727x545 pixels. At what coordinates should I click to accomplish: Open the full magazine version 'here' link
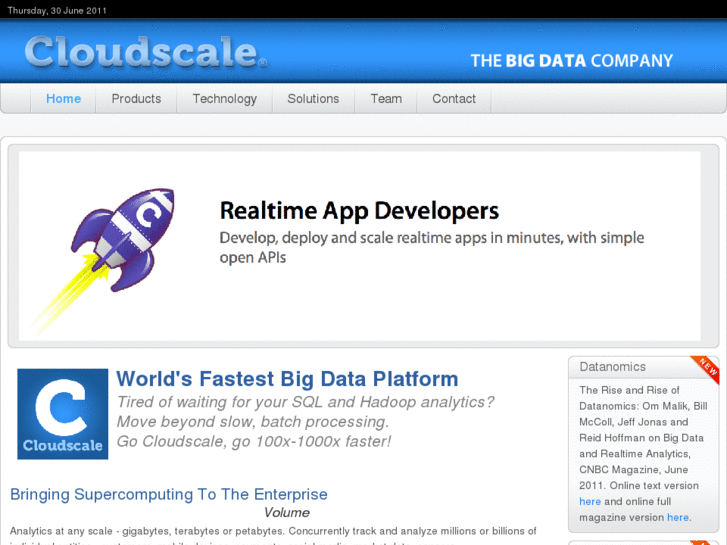pyautogui.click(x=678, y=517)
